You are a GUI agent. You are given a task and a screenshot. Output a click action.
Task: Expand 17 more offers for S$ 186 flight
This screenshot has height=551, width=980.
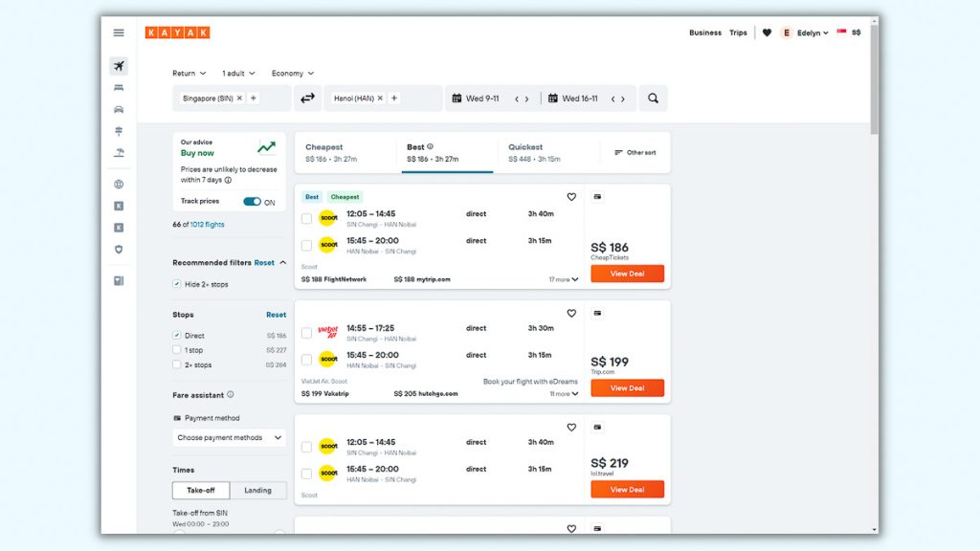[563, 279]
